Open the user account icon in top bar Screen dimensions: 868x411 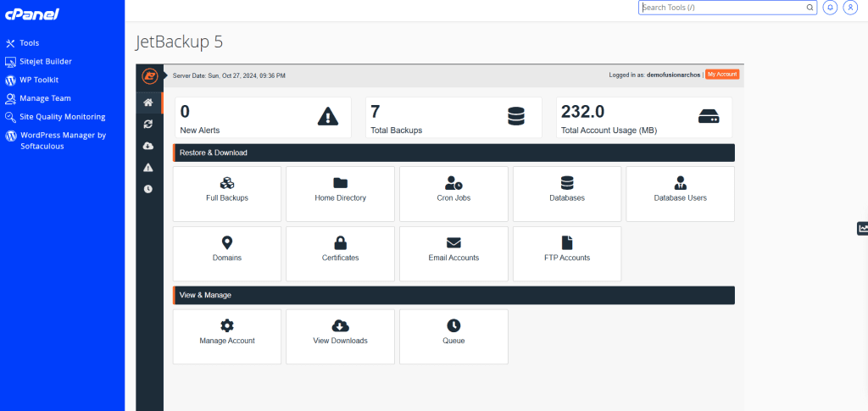[849, 8]
